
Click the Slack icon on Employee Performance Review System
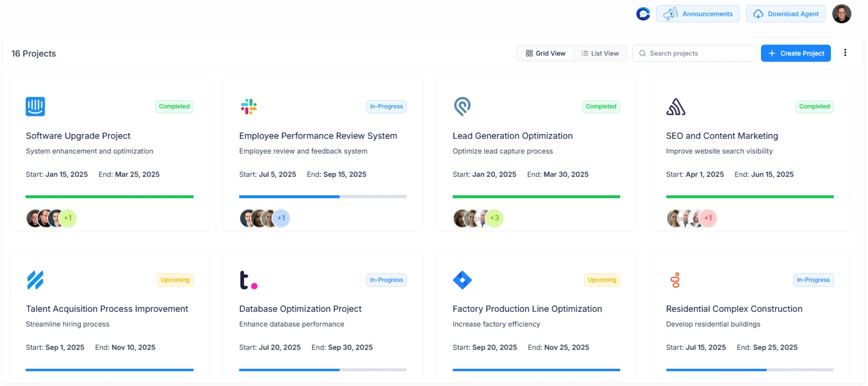pyautogui.click(x=249, y=106)
